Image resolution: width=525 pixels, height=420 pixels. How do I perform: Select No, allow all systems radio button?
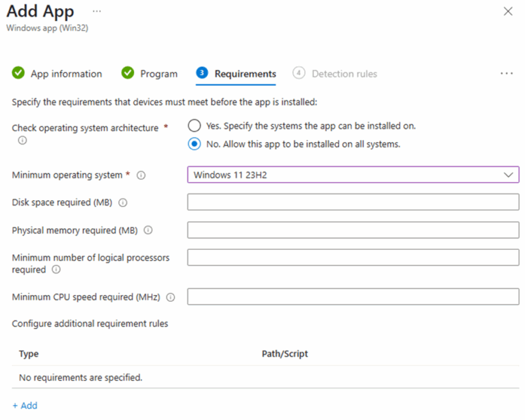point(194,144)
